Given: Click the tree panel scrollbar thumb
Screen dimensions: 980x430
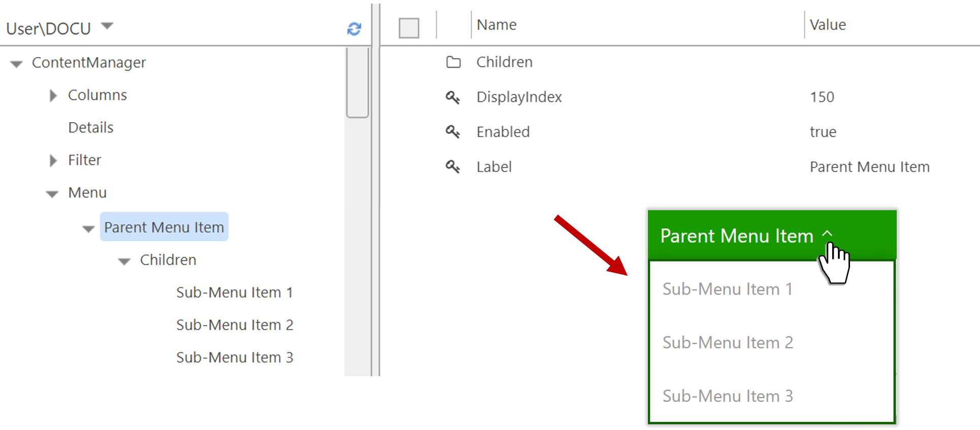Looking at the screenshot, I should pos(357,82).
